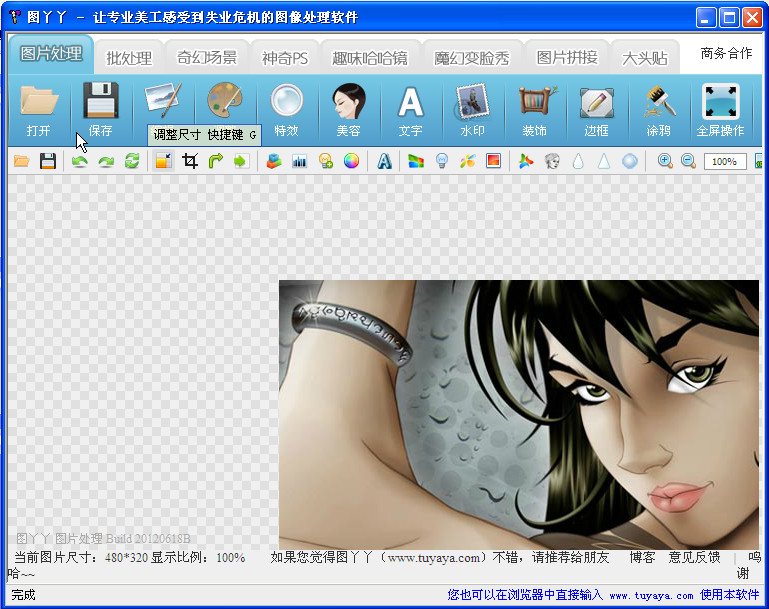This screenshot has width=769, height=609.
Task: Open the histogram levels icon
Action: coord(299,161)
